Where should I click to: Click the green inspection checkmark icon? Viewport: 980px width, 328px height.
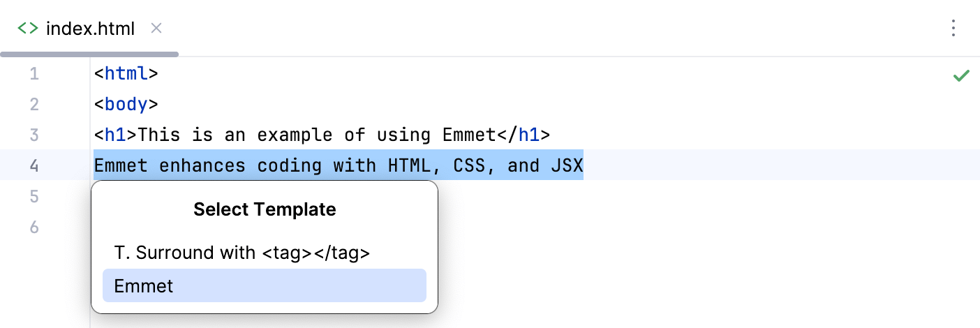[961, 75]
